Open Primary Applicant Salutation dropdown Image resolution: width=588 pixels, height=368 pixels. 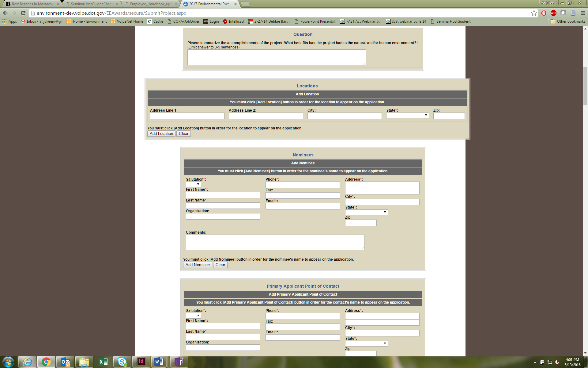pos(193,316)
